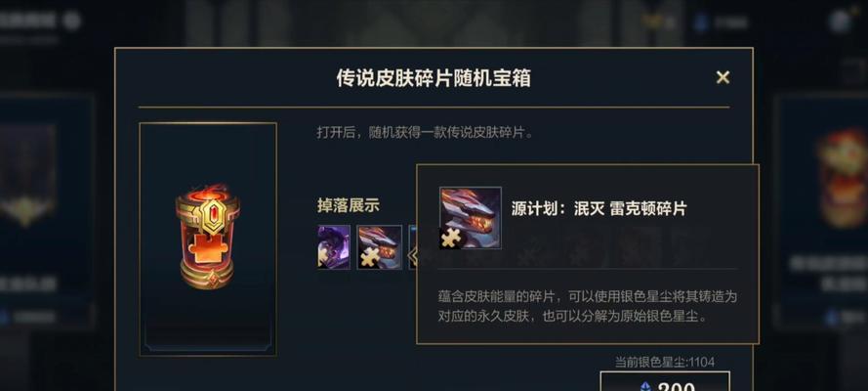The image size is (868, 391).
Task: Click the blue stardust icon on price button
Action: coord(645,386)
